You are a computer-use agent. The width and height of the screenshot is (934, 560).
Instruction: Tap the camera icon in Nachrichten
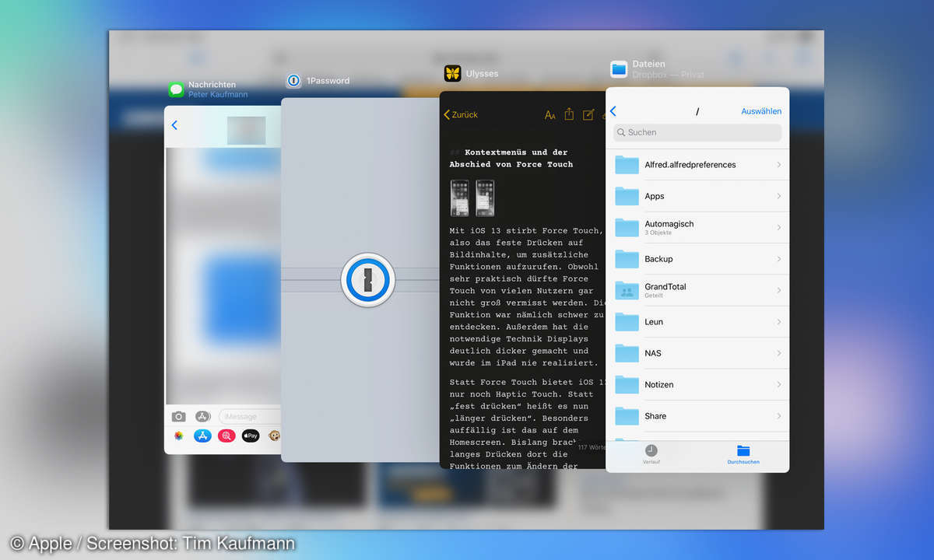pos(179,417)
